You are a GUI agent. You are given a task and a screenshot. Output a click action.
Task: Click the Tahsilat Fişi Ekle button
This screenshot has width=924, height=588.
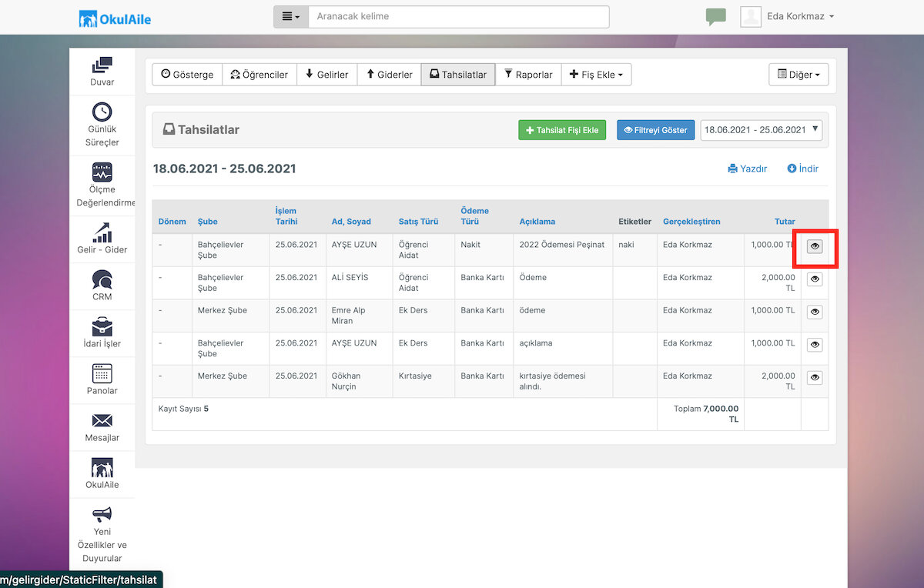(562, 130)
